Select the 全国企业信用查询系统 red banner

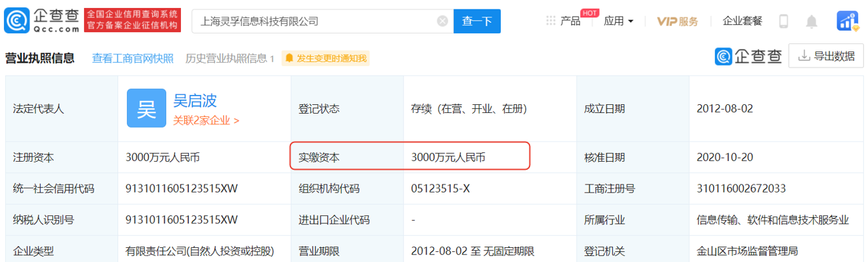(x=133, y=21)
